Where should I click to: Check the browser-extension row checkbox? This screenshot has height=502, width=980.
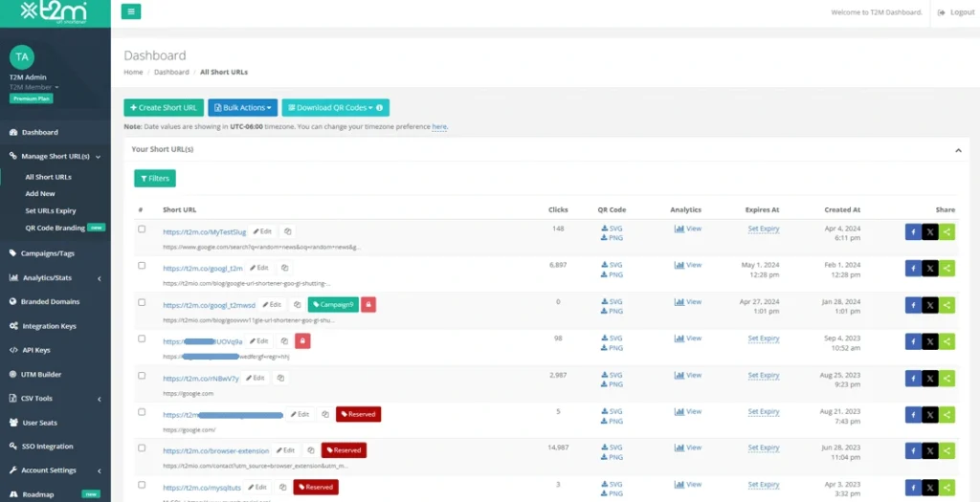point(142,448)
